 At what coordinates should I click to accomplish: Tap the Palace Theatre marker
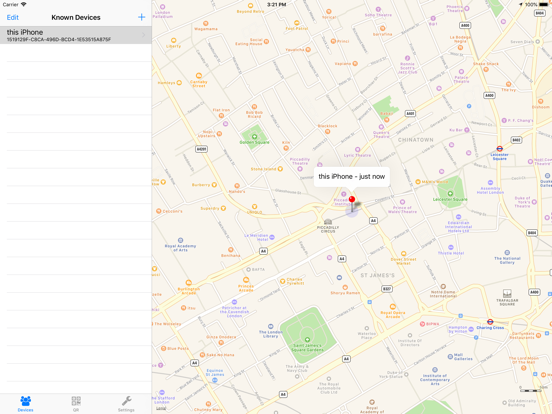click(x=461, y=71)
